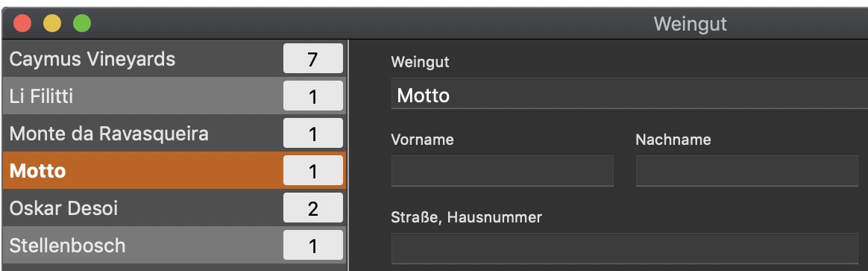The width and height of the screenshot is (868, 271).
Task: Select Caymus Vineyards in the winery list
Action: point(174,59)
